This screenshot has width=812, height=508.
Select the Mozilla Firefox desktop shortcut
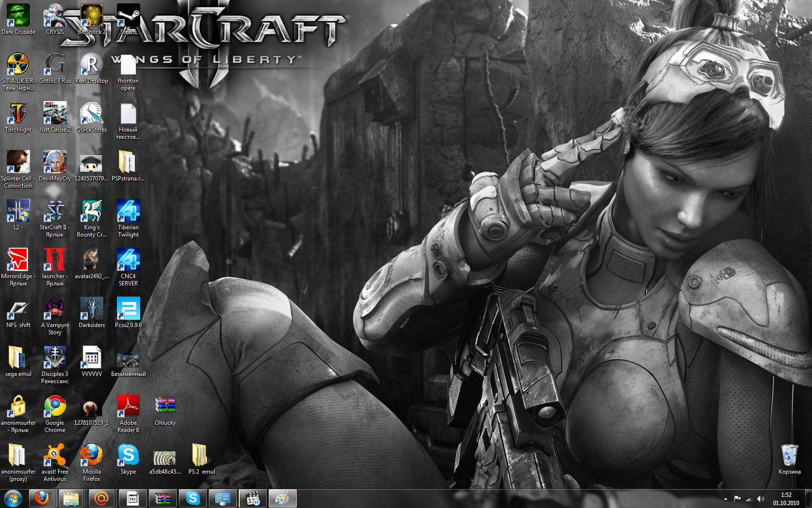(92, 463)
